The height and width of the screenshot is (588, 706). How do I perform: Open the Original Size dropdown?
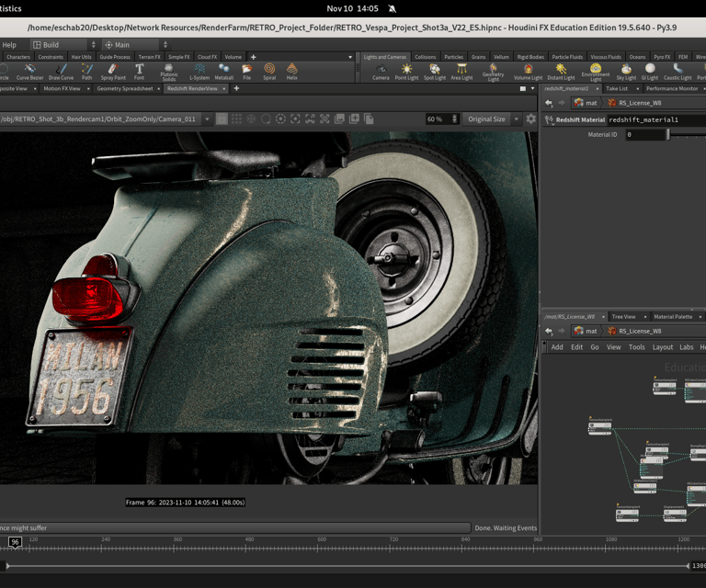click(x=490, y=119)
